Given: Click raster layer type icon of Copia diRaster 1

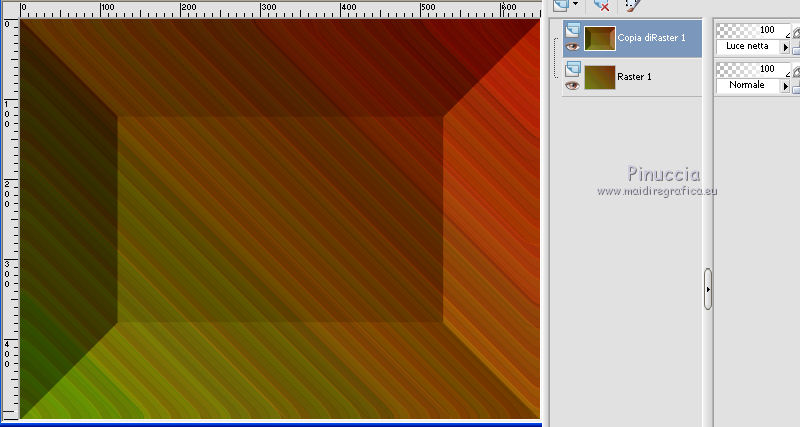Looking at the screenshot, I should [x=572, y=30].
